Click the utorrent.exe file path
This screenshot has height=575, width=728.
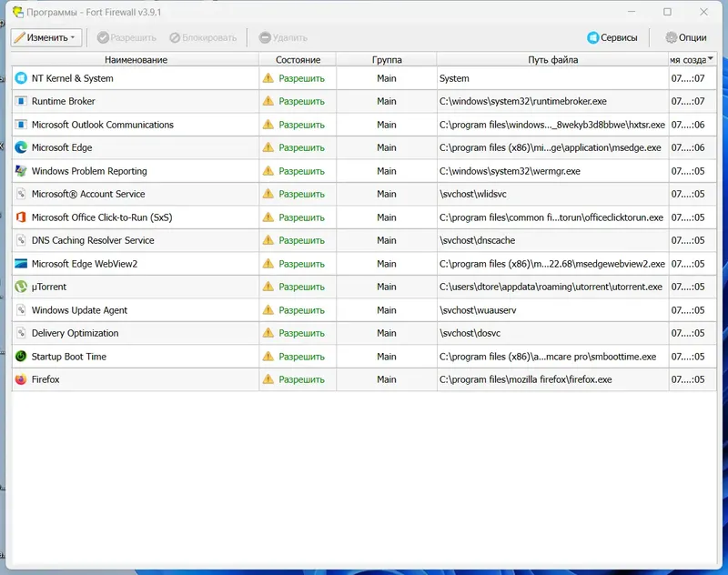coord(551,287)
